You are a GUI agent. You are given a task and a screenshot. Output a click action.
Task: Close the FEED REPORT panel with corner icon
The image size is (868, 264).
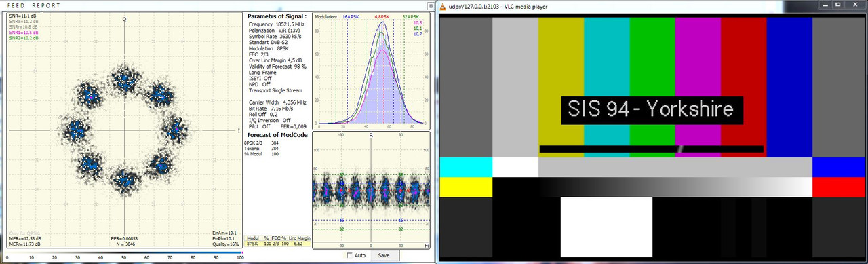(431, 5)
